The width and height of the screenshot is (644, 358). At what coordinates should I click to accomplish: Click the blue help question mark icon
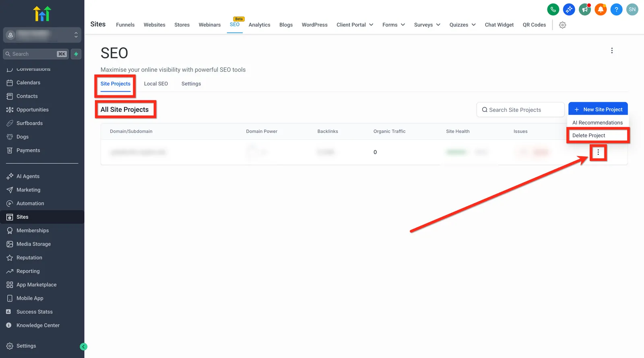[616, 9]
